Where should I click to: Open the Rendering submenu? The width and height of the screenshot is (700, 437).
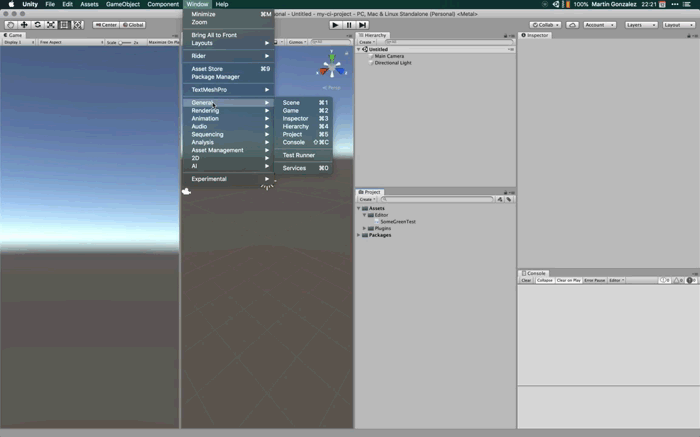pos(229,111)
